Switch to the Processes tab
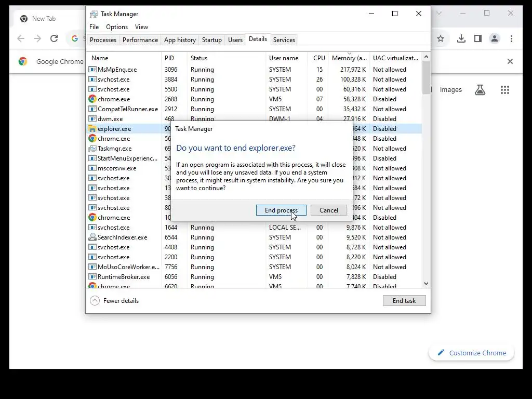The image size is (532, 399). (x=103, y=39)
